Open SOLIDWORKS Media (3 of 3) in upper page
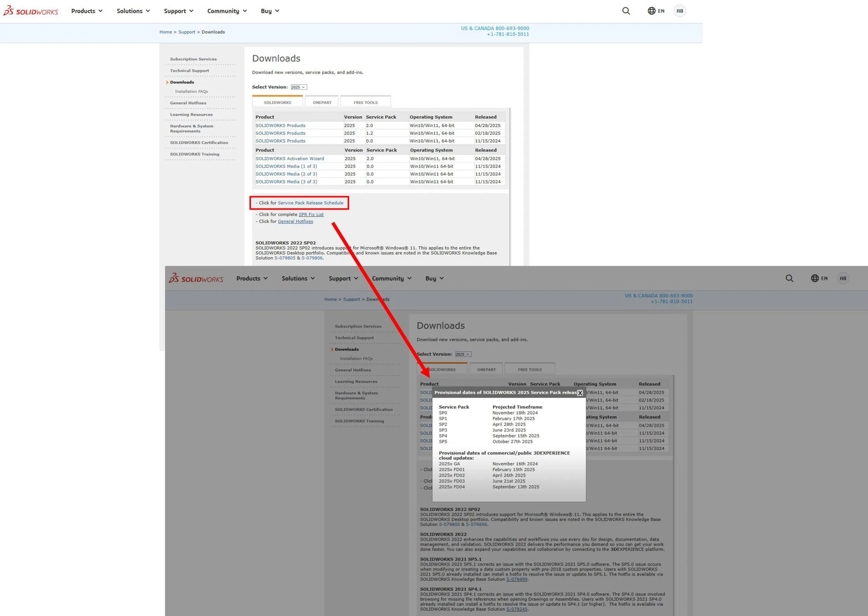868x616 pixels. pyautogui.click(x=286, y=182)
